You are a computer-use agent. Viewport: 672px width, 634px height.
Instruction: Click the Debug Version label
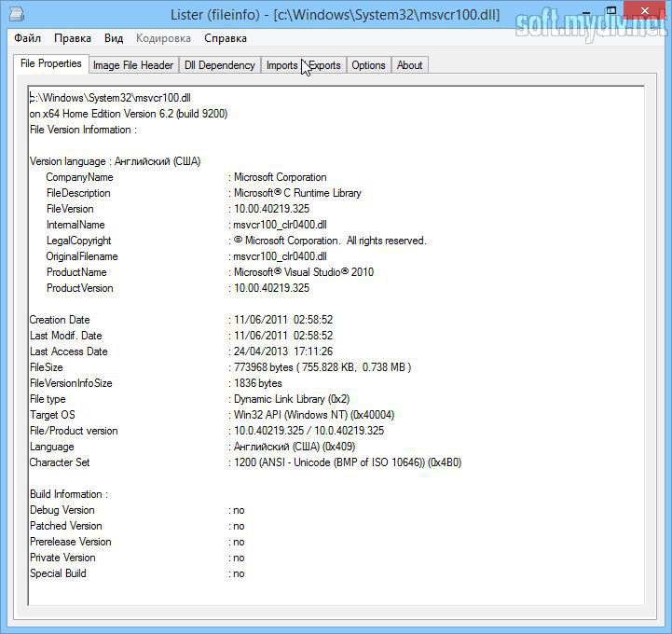[62, 510]
